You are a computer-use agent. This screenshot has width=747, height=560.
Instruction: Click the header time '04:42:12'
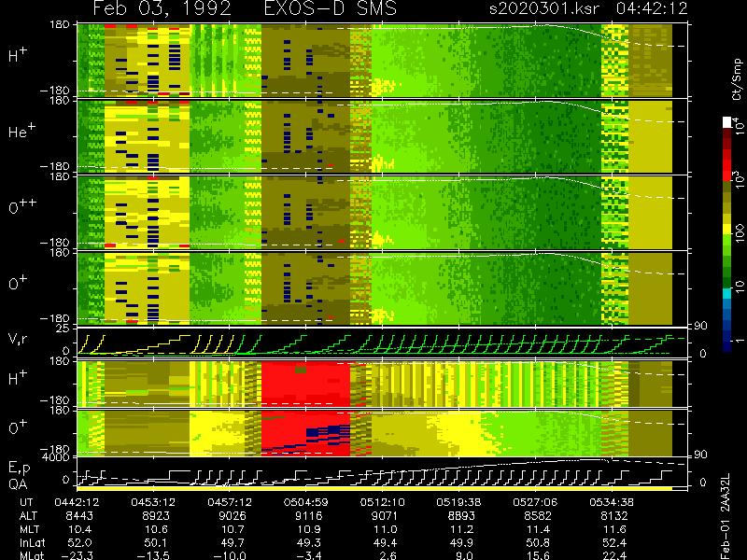[x=652, y=8]
